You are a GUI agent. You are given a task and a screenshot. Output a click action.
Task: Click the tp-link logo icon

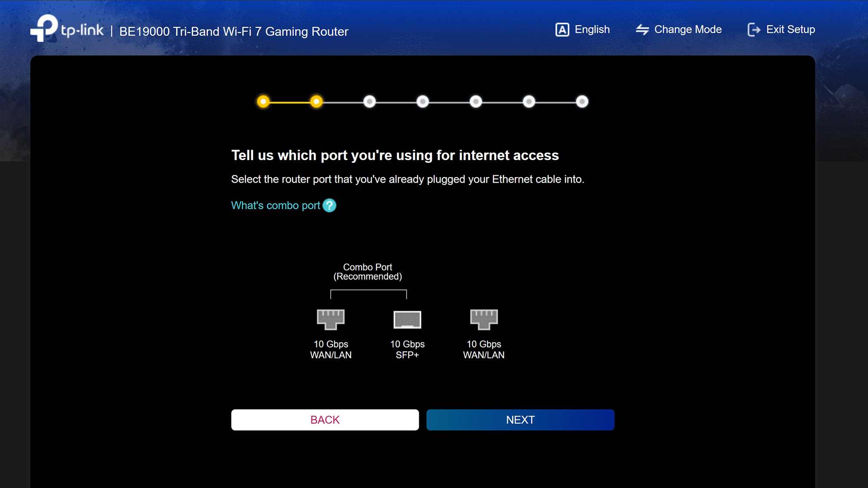click(x=44, y=28)
